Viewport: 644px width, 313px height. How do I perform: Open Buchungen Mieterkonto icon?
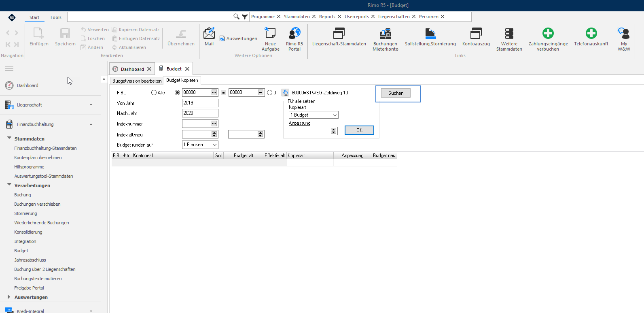pos(385,33)
